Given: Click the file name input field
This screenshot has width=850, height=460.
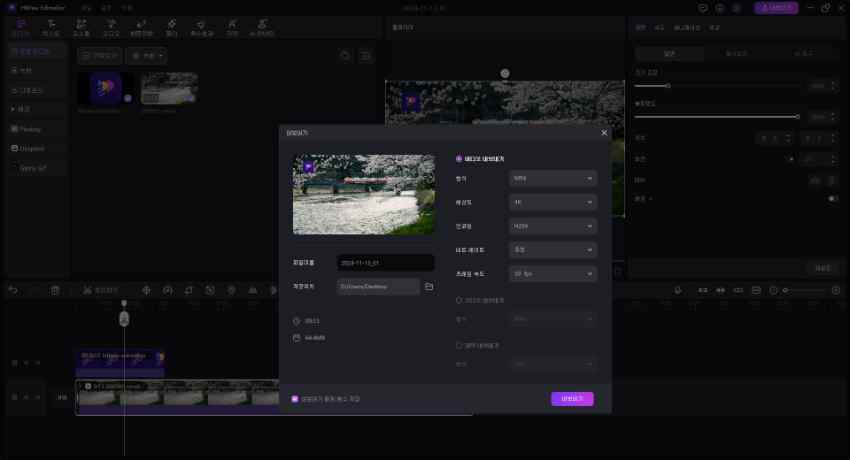Looking at the screenshot, I should [385, 263].
